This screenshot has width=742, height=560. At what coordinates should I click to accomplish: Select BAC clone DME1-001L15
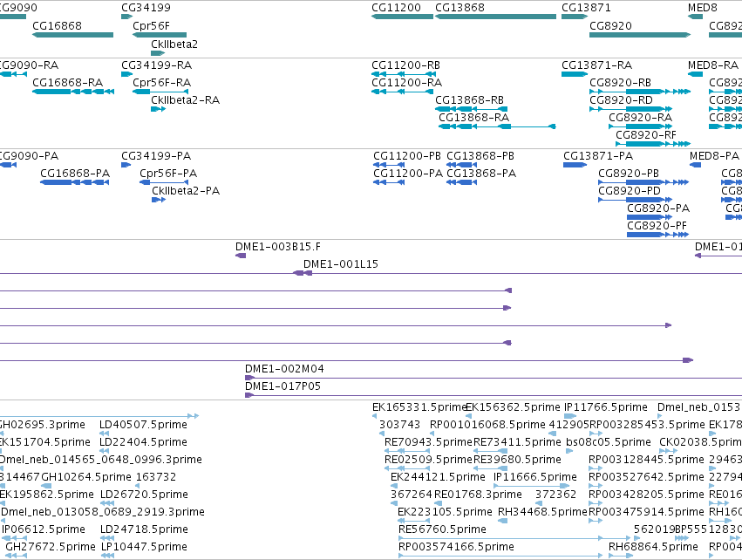(x=341, y=264)
